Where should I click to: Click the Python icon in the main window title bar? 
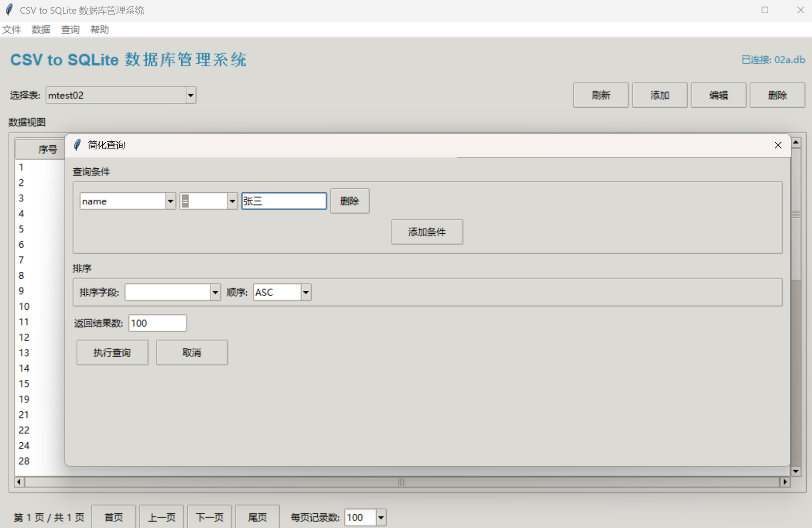click(x=9, y=9)
